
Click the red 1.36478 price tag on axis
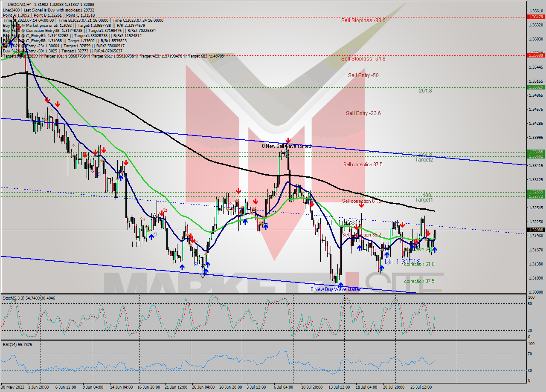(x=535, y=17)
